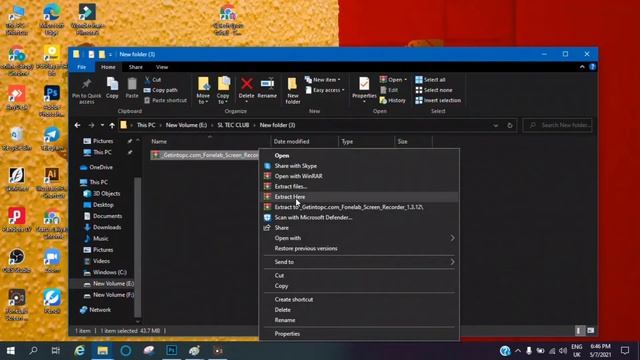640x360 pixels.
Task: Choose Restore previous versions
Action: click(359, 249)
